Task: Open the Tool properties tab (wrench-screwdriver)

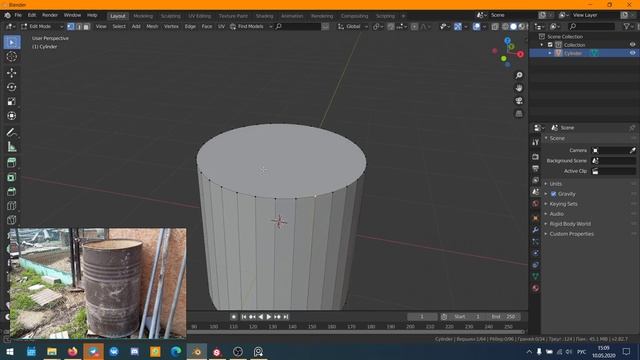Action: (536, 142)
